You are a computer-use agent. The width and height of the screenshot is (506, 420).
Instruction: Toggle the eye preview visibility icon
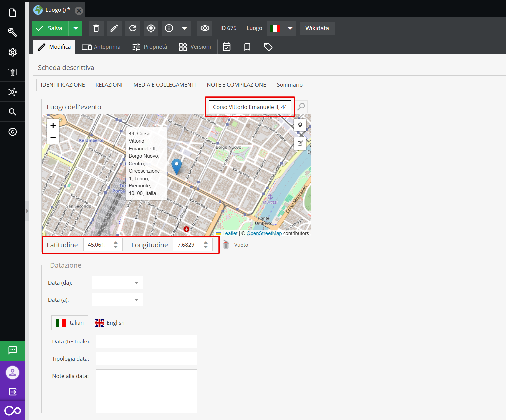point(205,28)
